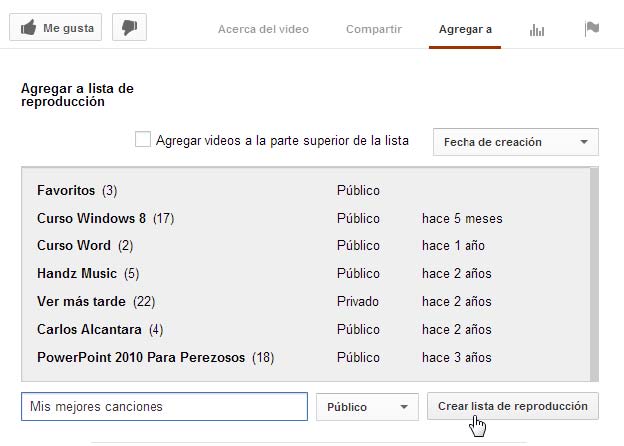The height and width of the screenshot is (446, 624).
Task: Click the playlist name input field
Action: point(164,407)
